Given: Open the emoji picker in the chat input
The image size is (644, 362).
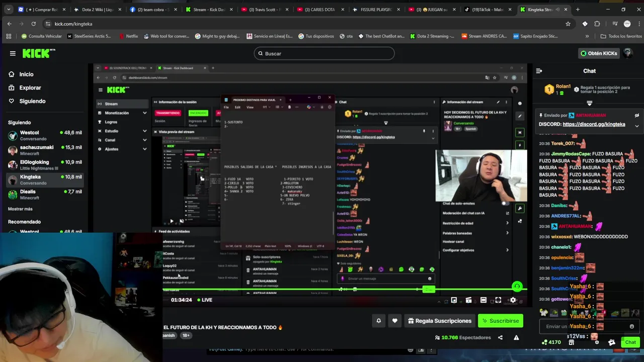Looking at the screenshot, I should pyautogui.click(x=632, y=326).
